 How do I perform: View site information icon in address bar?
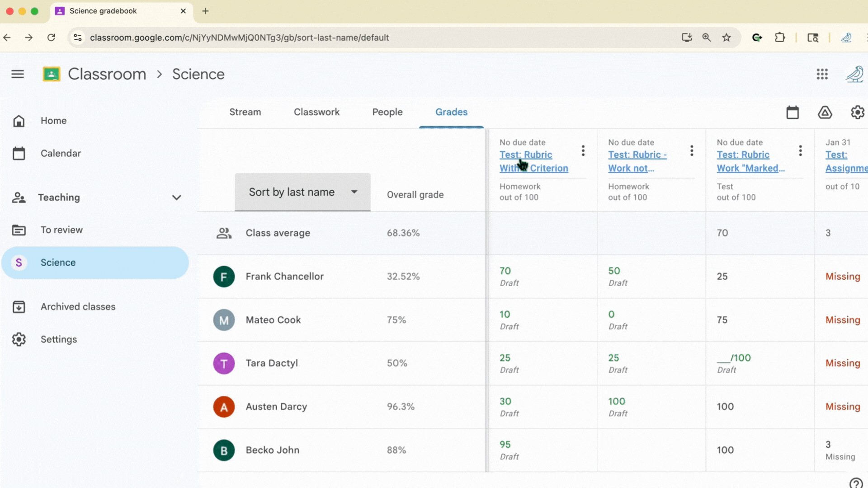[78, 38]
